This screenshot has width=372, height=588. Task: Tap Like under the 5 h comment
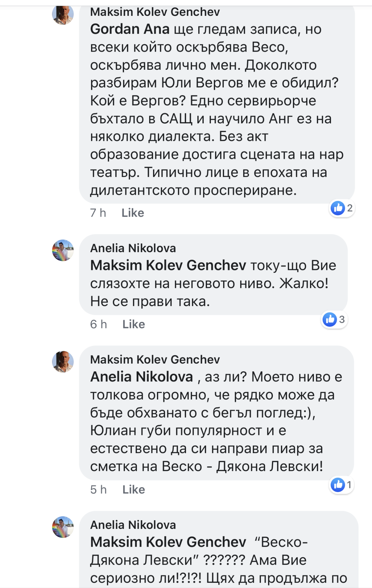point(134,490)
